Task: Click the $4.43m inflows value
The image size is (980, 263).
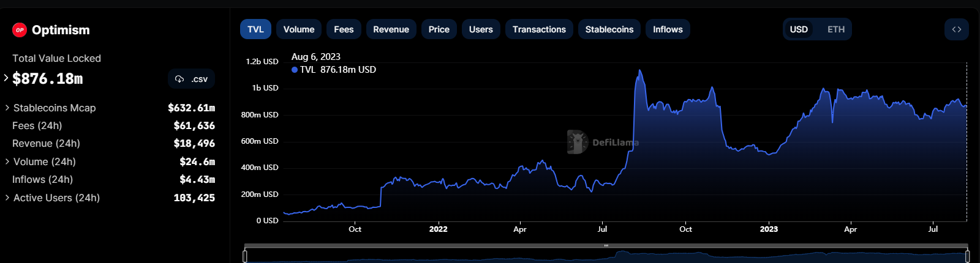Action: (x=197, y=179)
